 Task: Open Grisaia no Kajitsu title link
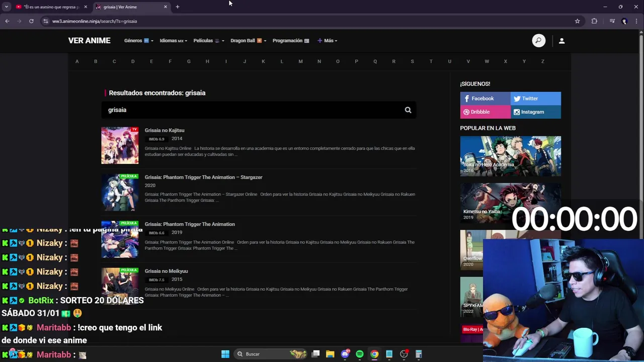point(165,130)
